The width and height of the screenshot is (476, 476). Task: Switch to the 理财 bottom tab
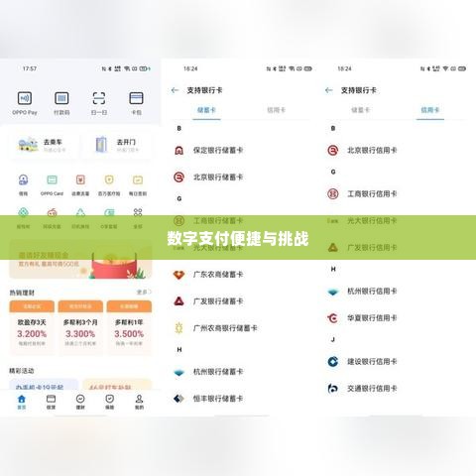coord(80,402)
